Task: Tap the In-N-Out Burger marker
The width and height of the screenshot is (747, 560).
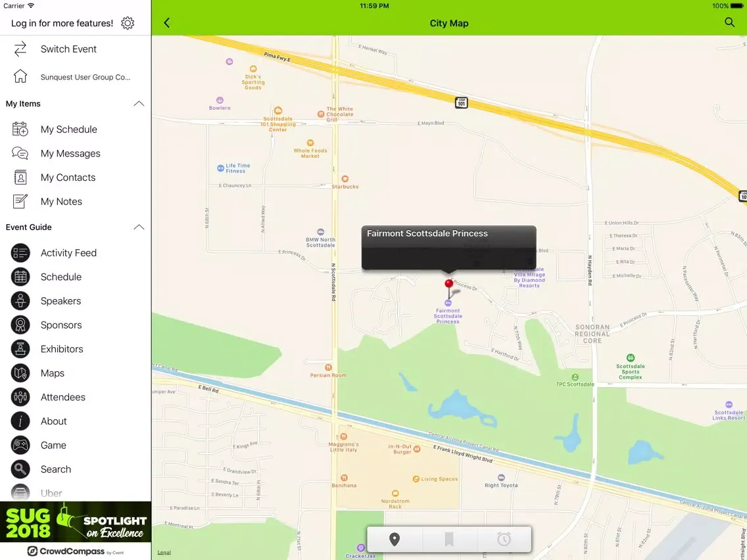Action: click(417, 448)
